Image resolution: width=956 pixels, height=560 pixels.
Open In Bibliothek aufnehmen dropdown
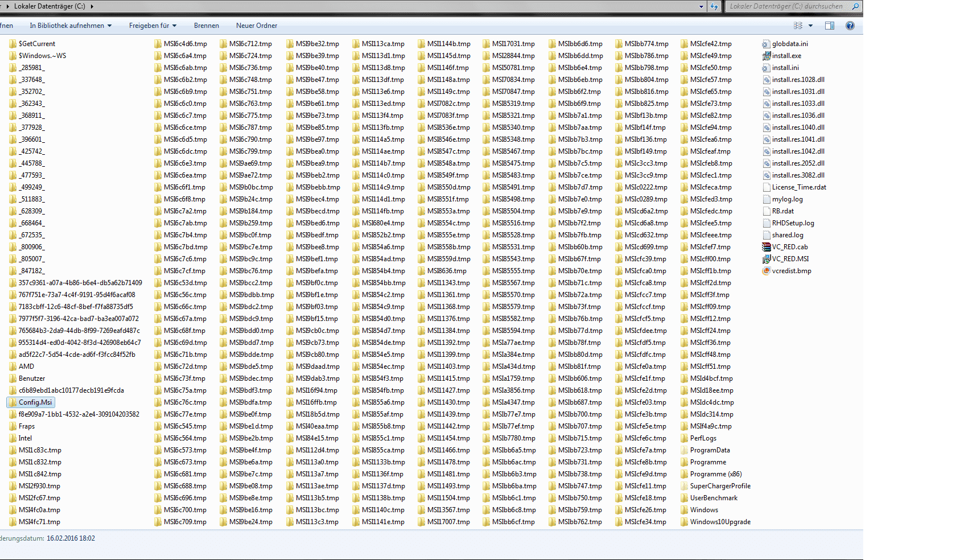71,26
